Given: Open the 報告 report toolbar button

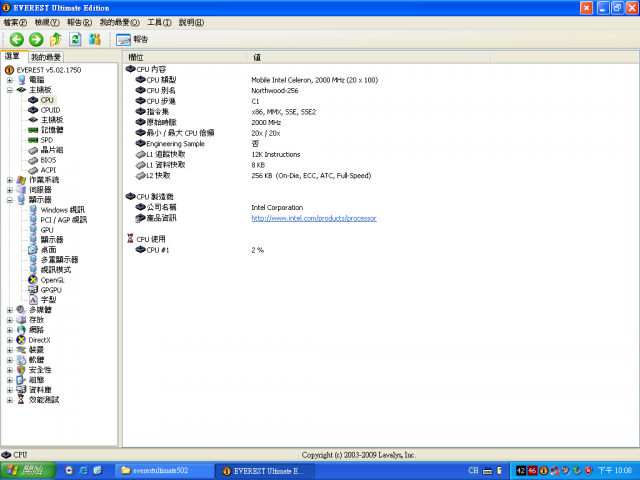Looking at the screenshot, I should [x=132, y=40].
